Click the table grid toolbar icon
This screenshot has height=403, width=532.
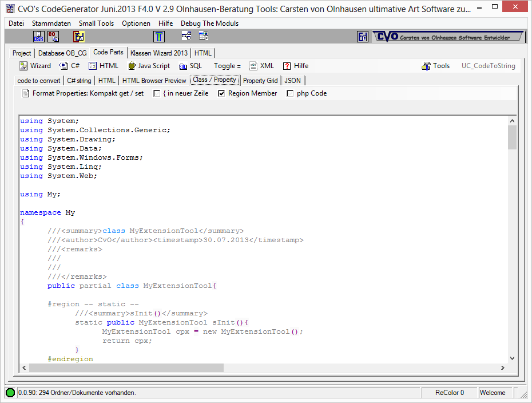pos(204,35)
